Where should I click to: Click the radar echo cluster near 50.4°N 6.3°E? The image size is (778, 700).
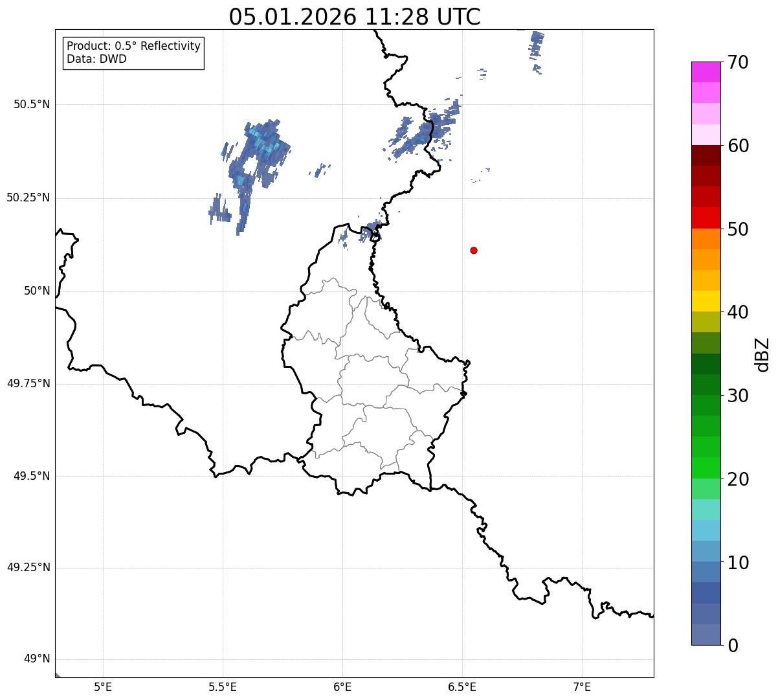click(x=424, y=130)
